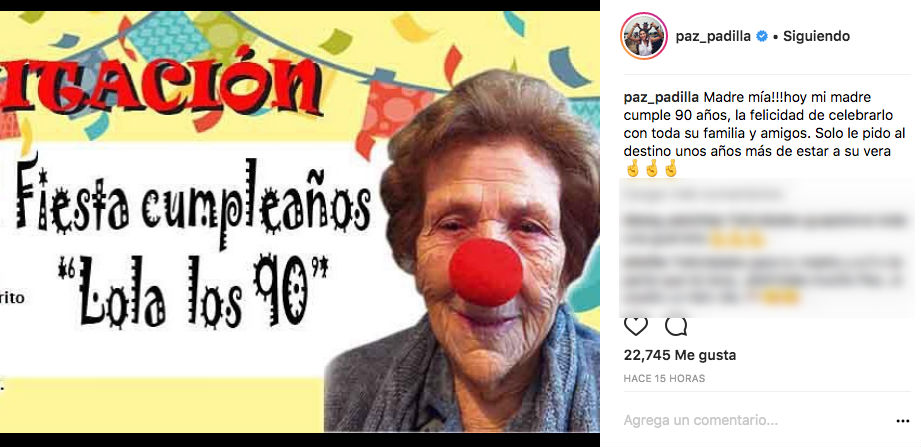Click the blue verified badge
Image resolution: width=921 pixels, height=447 pixels.
[x=762, y=36]
